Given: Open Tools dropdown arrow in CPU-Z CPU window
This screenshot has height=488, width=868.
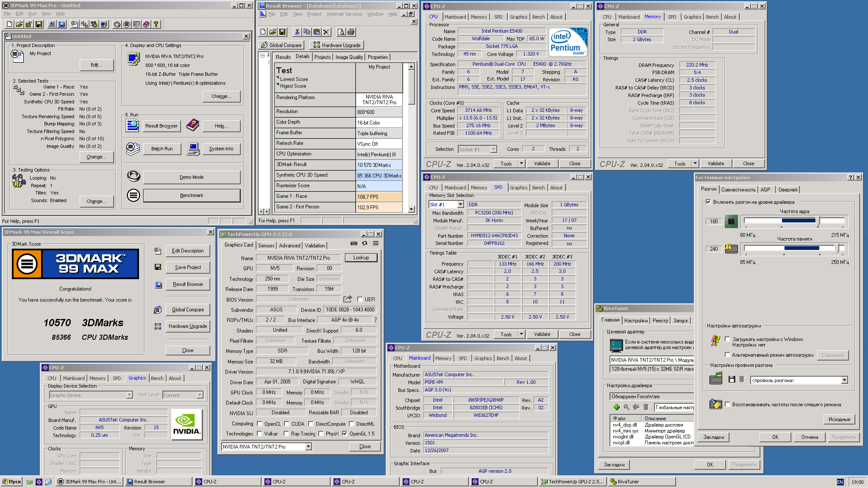Looking at the screenshot, I should (521, 164).
